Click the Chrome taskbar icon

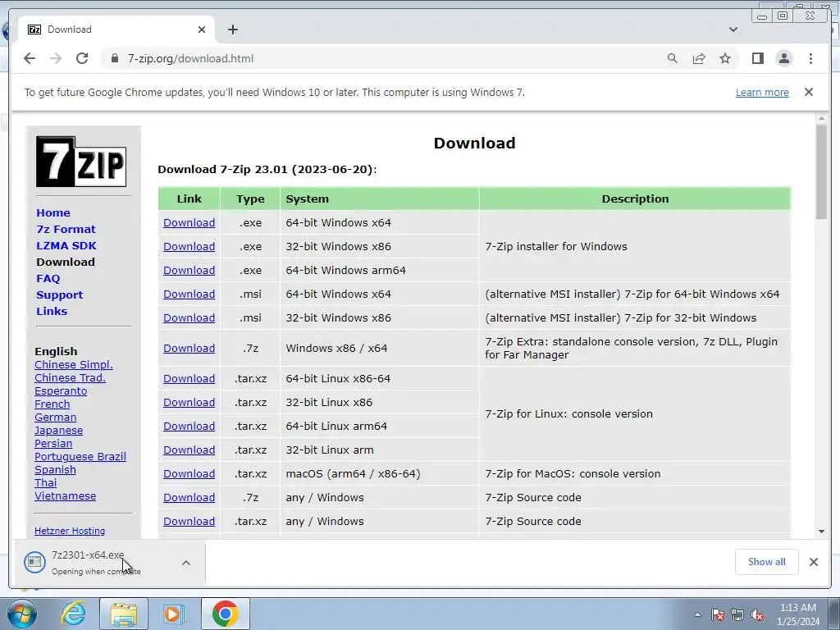click(x=225, y=614)
